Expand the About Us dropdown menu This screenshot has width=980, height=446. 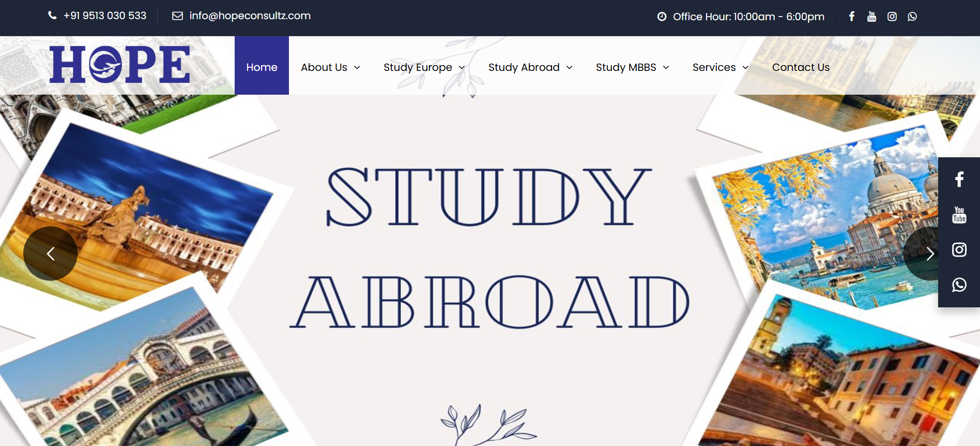click(x=331, y=67)
